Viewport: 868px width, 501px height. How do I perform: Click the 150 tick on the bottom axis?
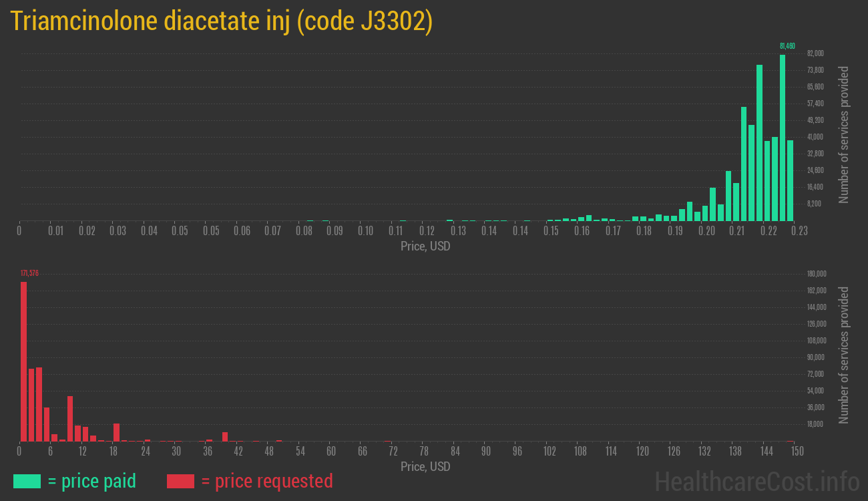click(x=798, y=452)
